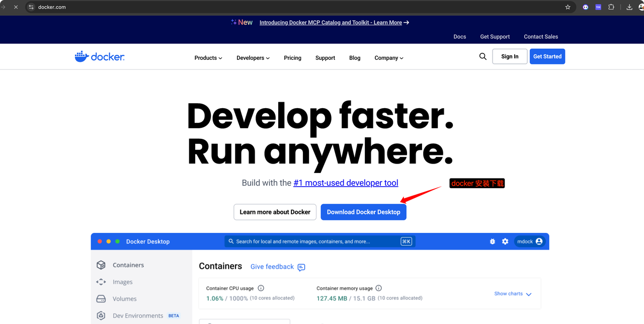The height and width of the screenshot is (324, 644).
Task: Click the Get Started button
Action: tap(547, 56)
